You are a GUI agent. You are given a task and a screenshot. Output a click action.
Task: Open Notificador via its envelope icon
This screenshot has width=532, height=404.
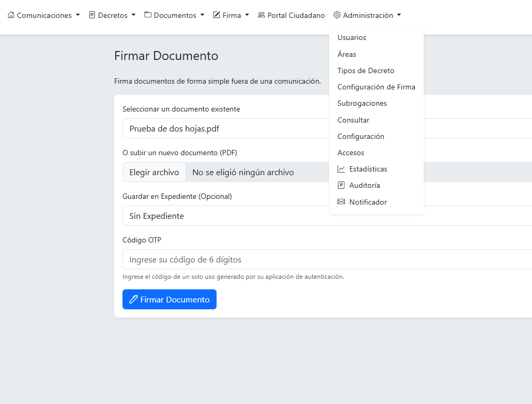[342, 202]
